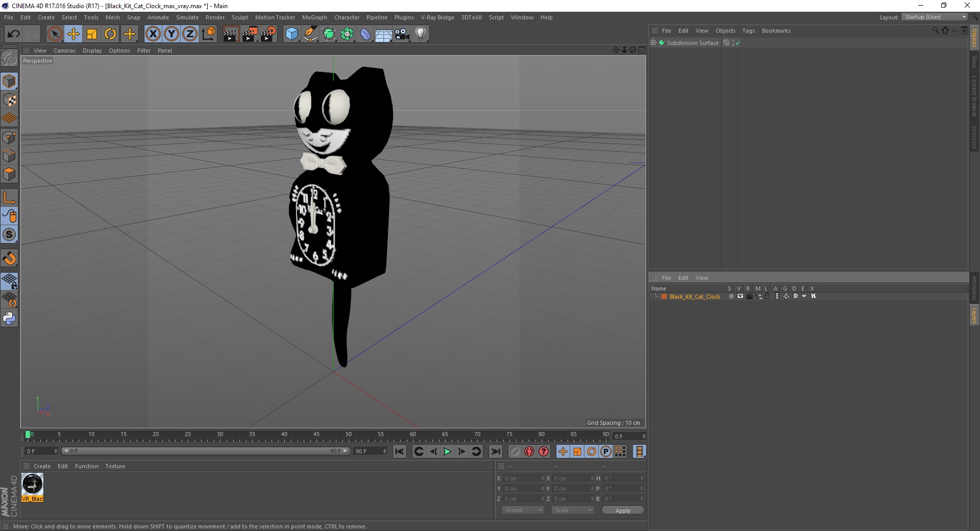Click Make Editable in left palette
Image resolution: width=980 pixels, height=531 pixels.
click(9, 58)
